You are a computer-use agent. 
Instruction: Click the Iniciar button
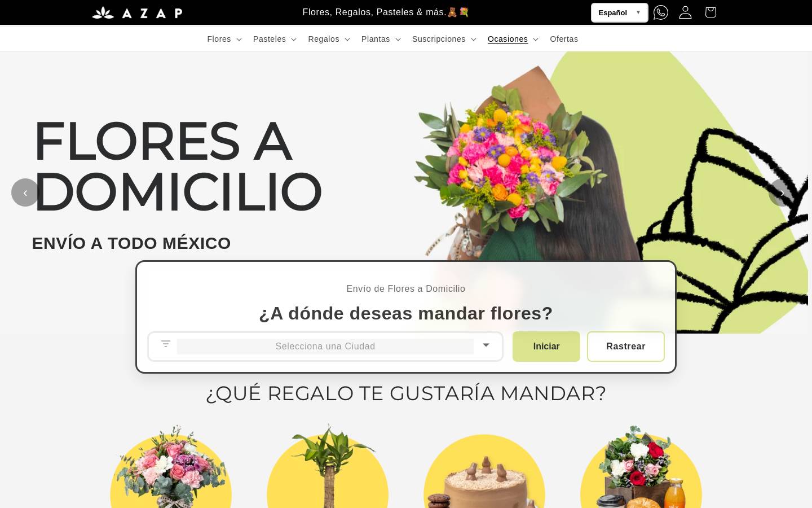coord(546,347)
